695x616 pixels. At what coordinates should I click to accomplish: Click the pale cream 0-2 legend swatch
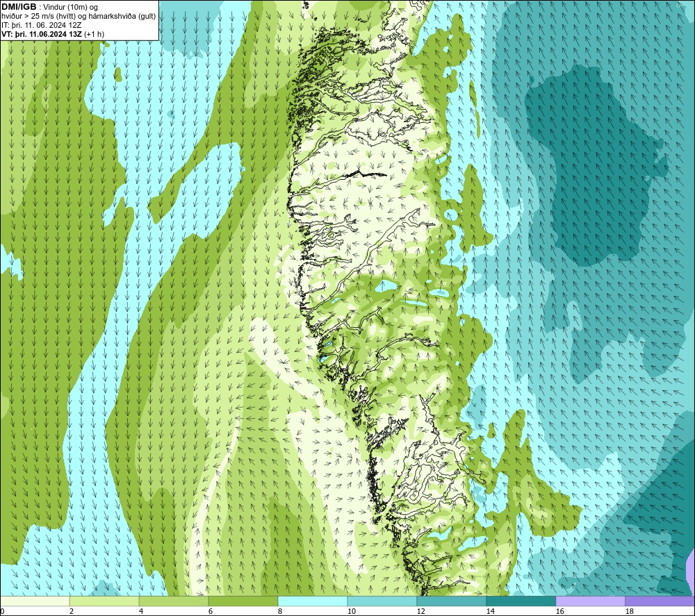pyautogui.click(x=35, y=601)
